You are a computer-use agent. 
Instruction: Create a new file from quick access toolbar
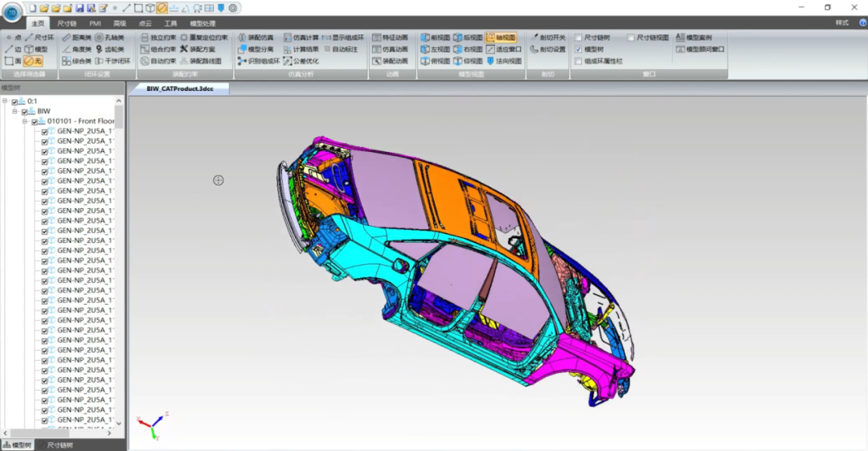click(x=33, y=8)
